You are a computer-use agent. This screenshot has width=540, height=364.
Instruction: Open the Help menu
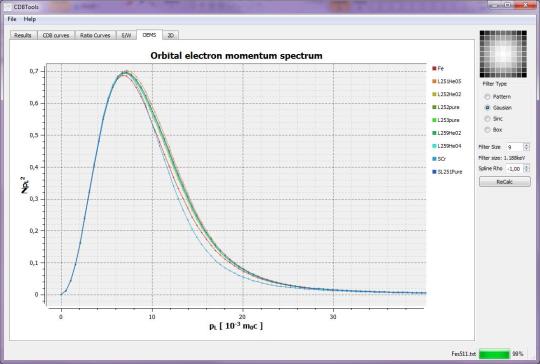30,19
